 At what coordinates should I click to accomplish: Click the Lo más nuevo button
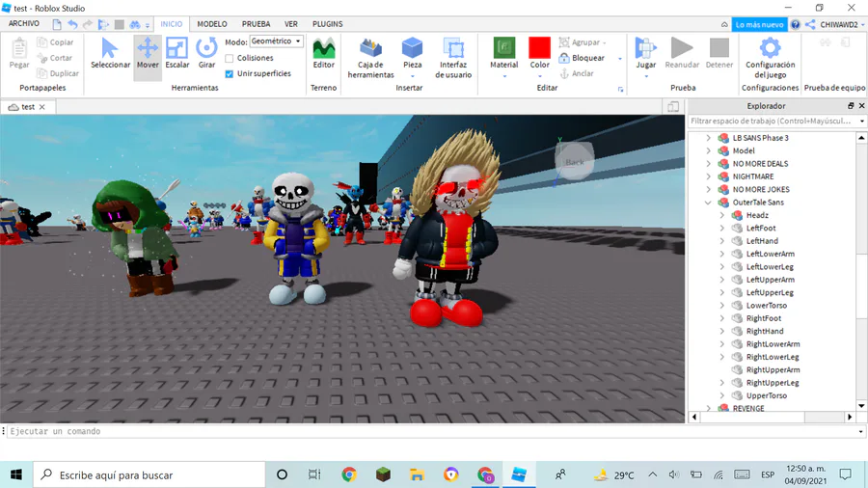(759, 24)
